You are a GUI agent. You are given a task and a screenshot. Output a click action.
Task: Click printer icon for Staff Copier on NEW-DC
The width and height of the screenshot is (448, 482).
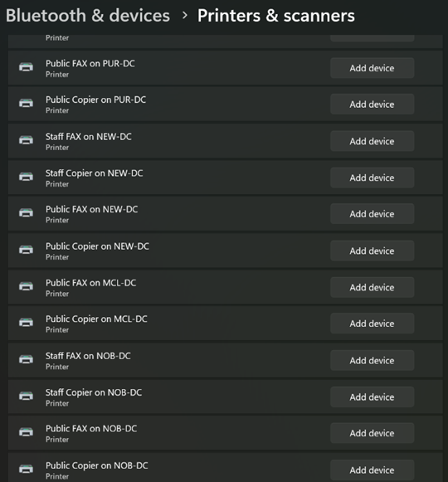click(27, 177)
